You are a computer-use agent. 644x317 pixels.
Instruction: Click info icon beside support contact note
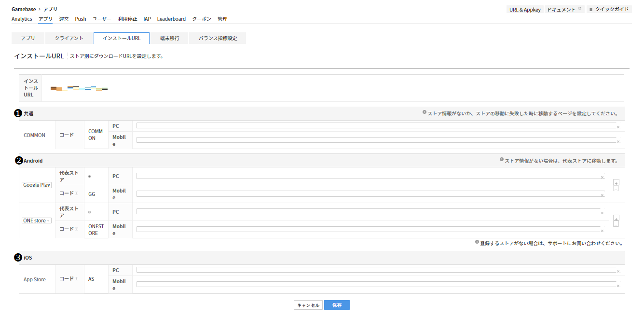(x=477, y=242)
